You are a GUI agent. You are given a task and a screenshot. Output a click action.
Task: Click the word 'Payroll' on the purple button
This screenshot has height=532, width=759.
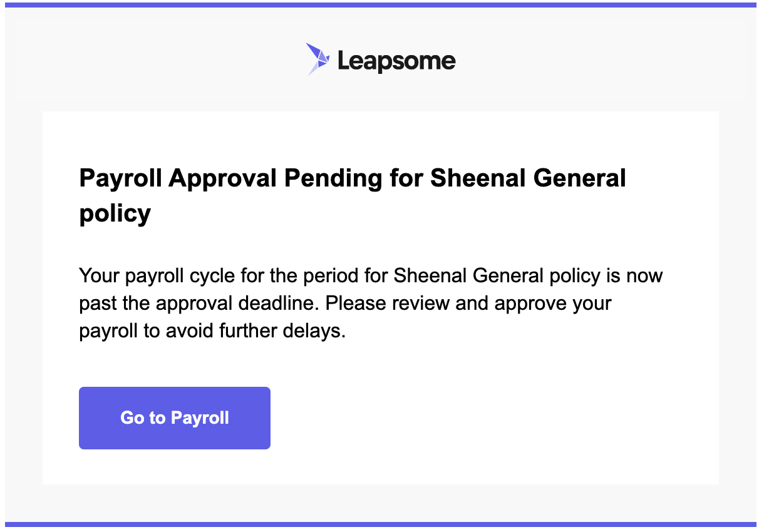tap(200, 418)
